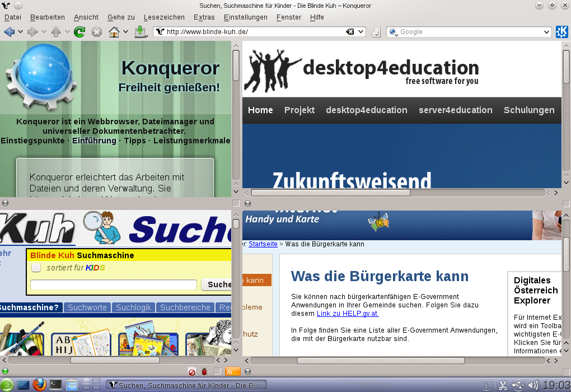
Task: Expand the Google search box dropdown
Action: click(x=546, y=32)
